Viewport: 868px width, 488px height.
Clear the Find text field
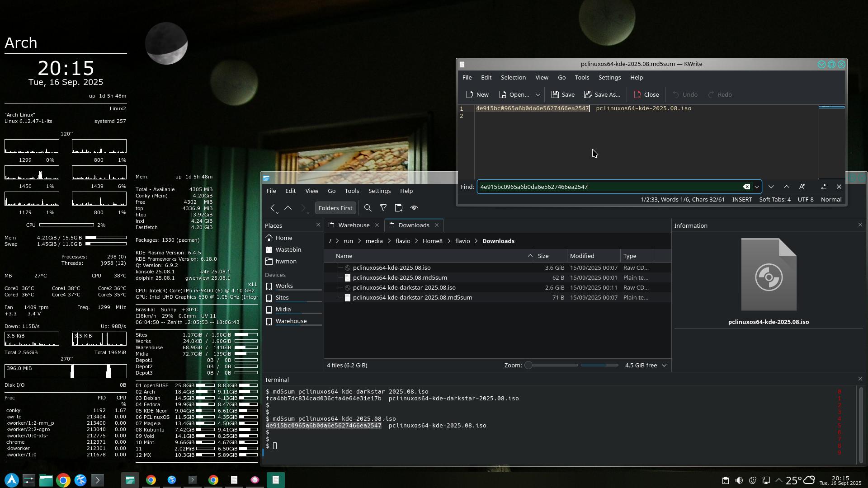click(x=746, y=187)
